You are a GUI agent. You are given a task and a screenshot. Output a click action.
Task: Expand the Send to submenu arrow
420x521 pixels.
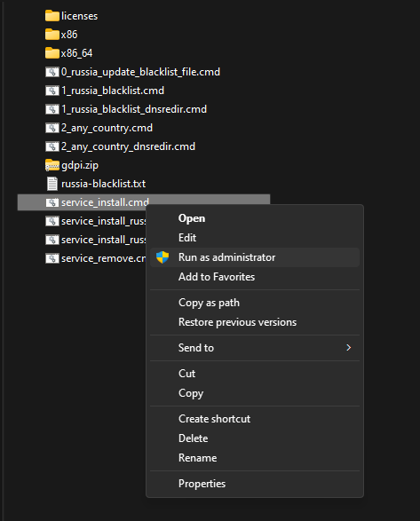pos(348,348)
